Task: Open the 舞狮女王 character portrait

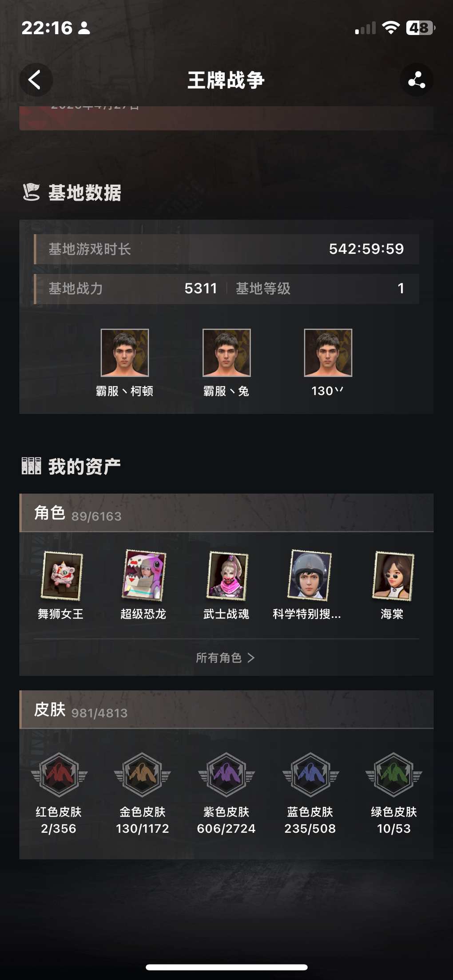Action: tap(62, 576)
